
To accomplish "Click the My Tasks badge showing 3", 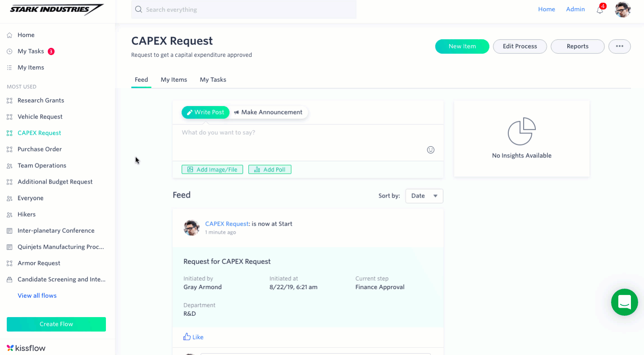I will [x=51, y=51].
